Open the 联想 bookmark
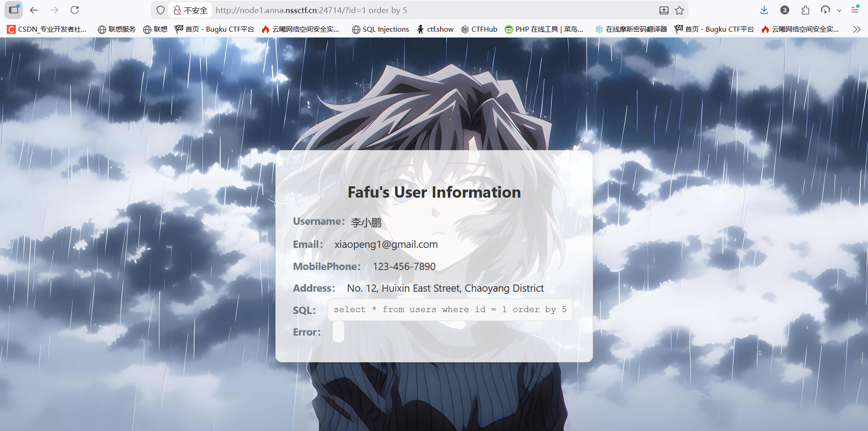Viewport: 868px width, 431px height. [x=155, y=29]
